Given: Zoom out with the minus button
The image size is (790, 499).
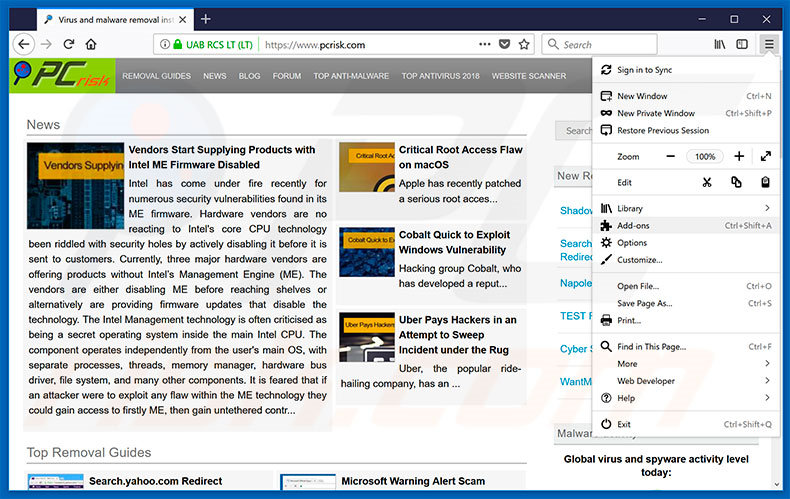Looking at the screenshot, I should (670, 156).
